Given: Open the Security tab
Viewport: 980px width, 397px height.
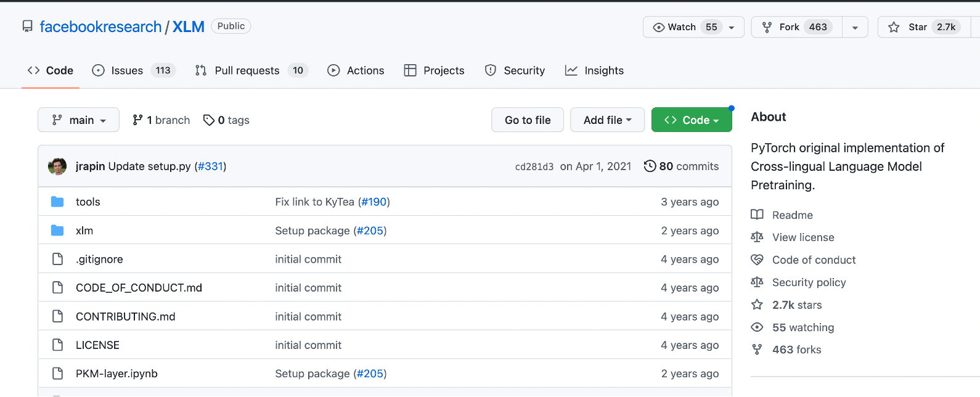Looking at the screenshot, I should coord(515,70).
